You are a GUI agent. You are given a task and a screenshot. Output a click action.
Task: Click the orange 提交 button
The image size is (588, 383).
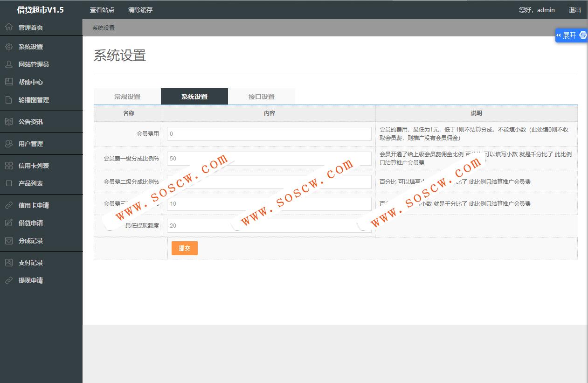pyautogui.click(x=185, y=248)
